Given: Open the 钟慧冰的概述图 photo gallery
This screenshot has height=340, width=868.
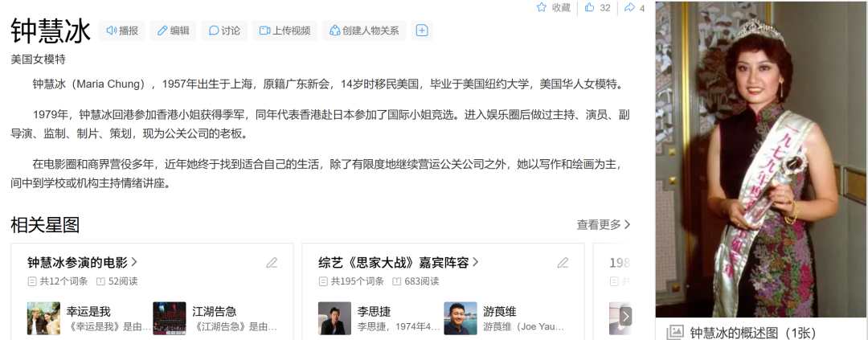Looking at the screenshot, I should pos(741,332).
